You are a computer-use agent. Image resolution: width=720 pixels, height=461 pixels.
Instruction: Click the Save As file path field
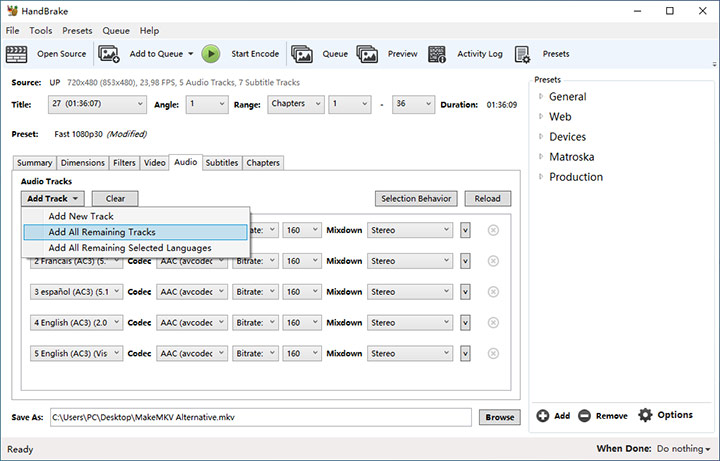tap(259, 417)
